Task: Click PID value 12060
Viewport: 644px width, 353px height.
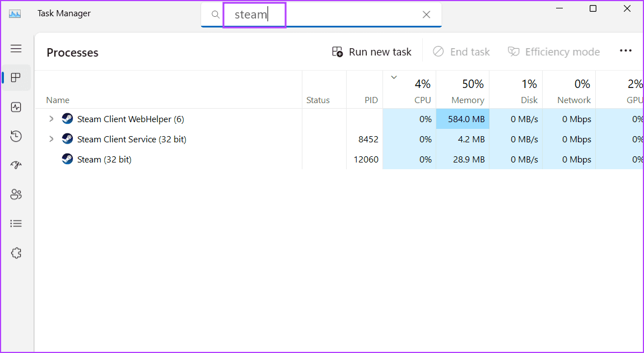Action: click(366, 160)
